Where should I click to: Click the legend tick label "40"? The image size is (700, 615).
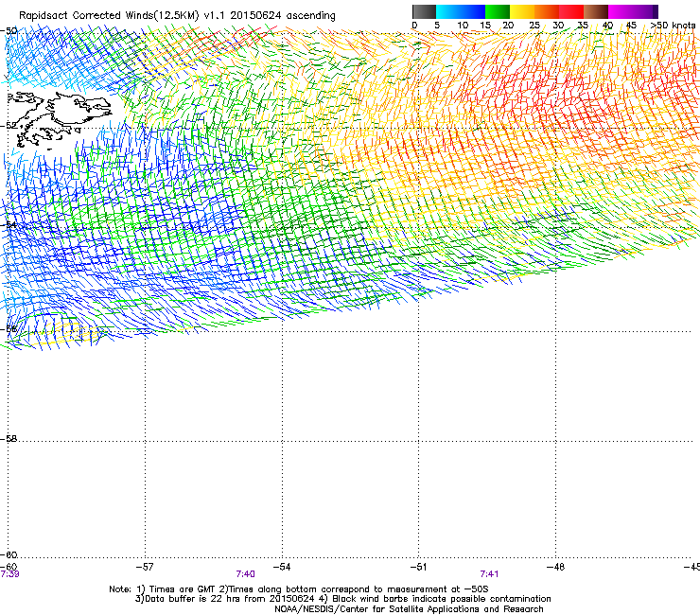tap(607, 26)
